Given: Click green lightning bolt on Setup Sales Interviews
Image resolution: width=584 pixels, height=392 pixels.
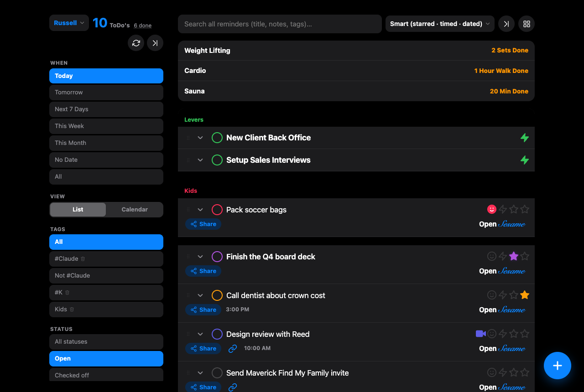Looking at the screenshot, I should tap(525, 160).
